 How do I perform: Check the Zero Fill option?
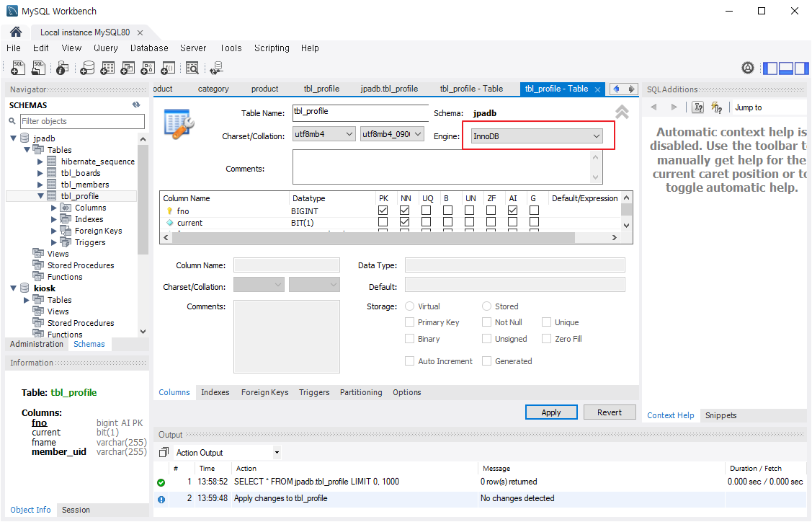(x=546, y=338)
